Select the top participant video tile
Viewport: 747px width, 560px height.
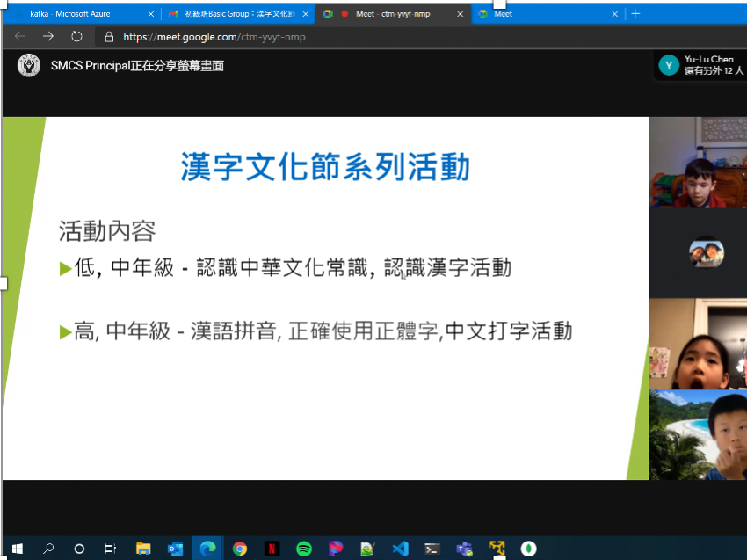[698, 163]
